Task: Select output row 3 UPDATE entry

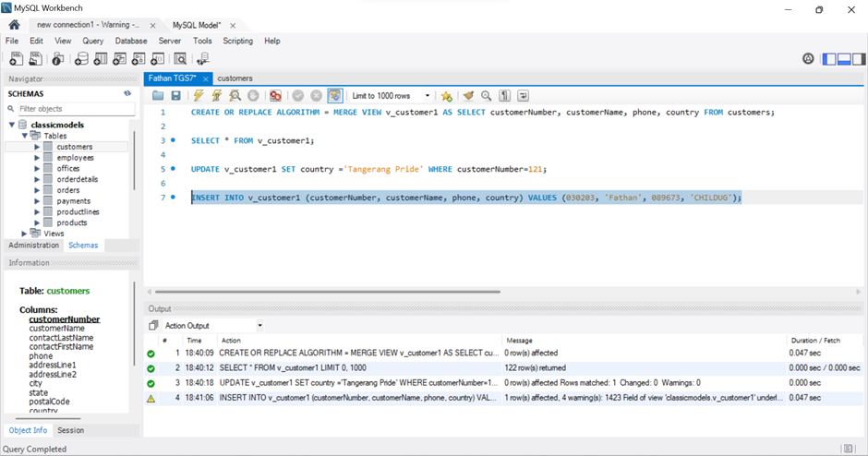Action: 503,383
